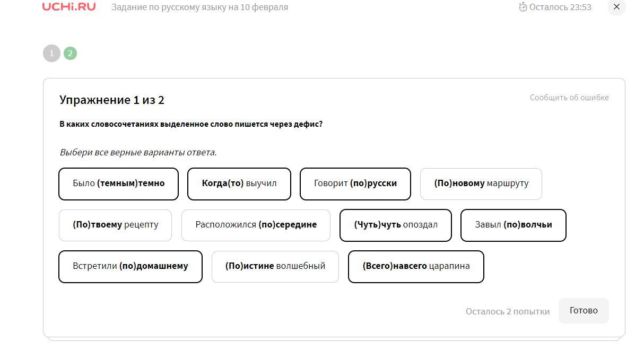Deselect 'Встретили (по)домашнему' option
644x350 pixels.
coord(130,266)
